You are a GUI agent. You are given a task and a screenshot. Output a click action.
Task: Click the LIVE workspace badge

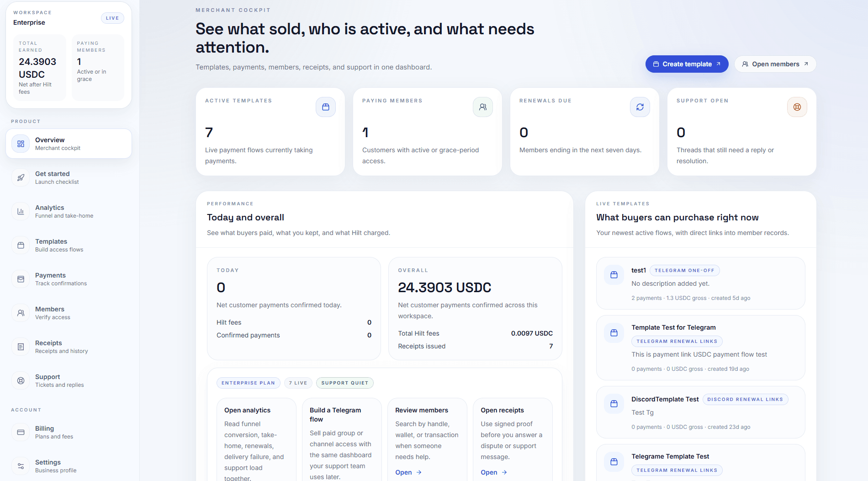pos(112,18)
